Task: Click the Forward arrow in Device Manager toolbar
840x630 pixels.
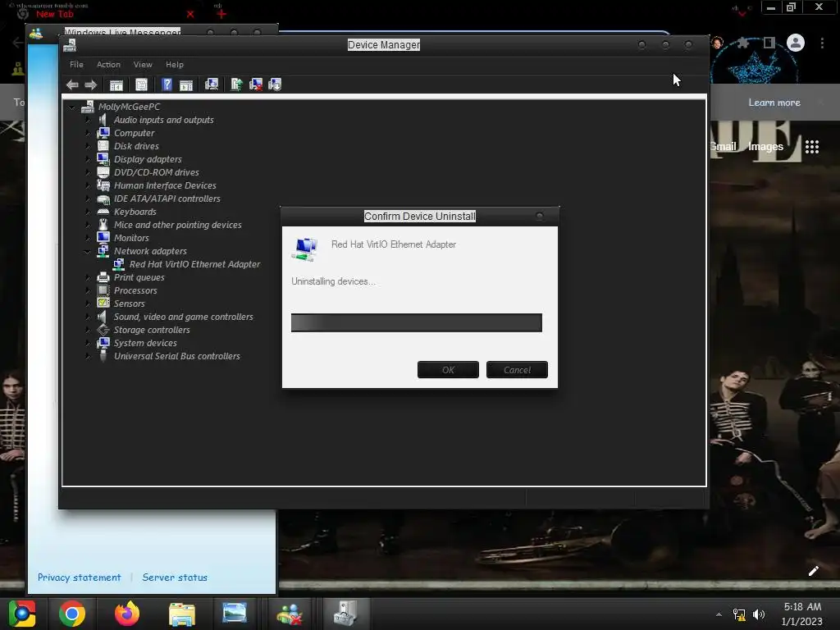Action: point(90,84)
